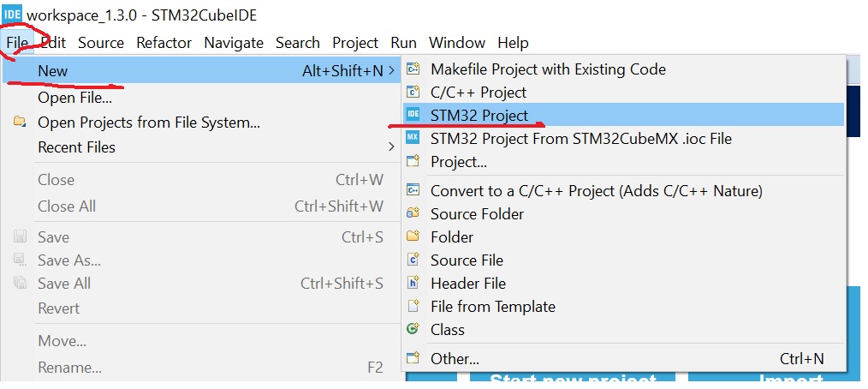
Task: Select Other... in the New submenu
Action: point(455,358)
